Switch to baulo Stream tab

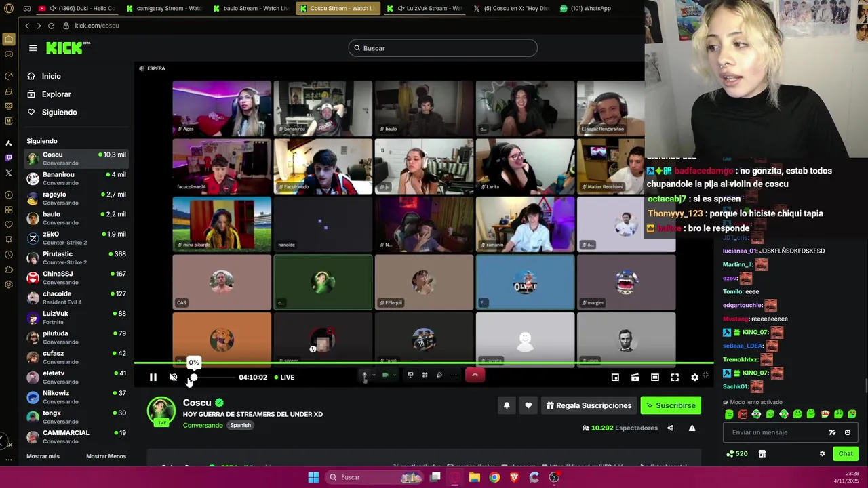(x=252, y=8)
